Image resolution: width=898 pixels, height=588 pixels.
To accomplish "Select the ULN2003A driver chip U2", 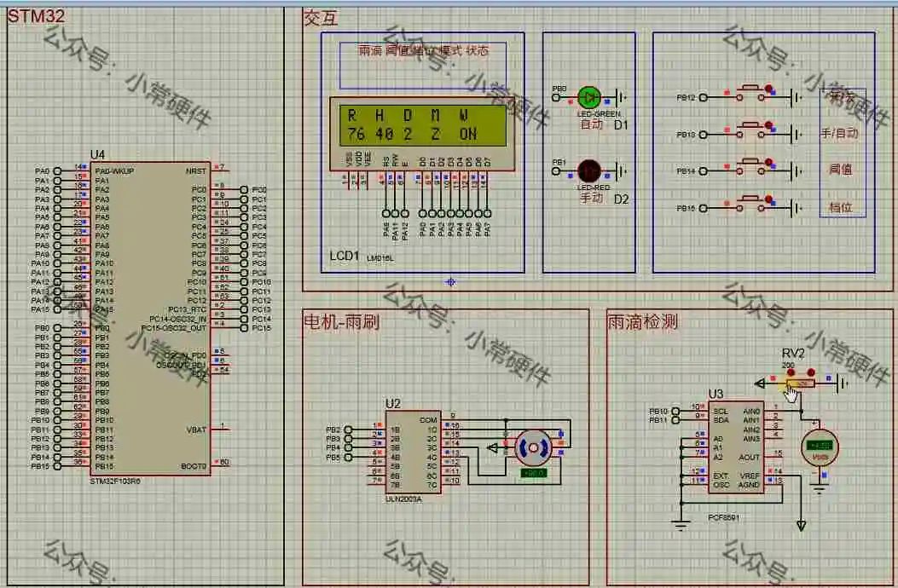I will [x=413, y=453].
